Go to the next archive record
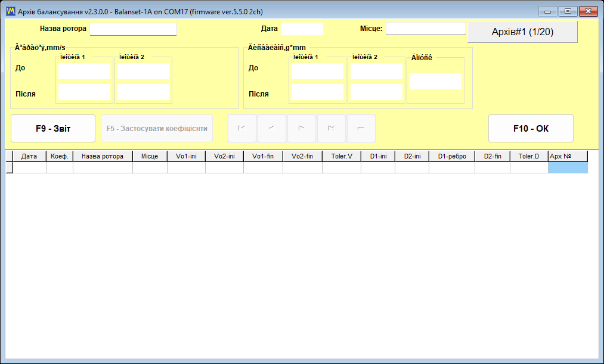Image resolution: width=604 pixels, height=364 pixels. 302,129
